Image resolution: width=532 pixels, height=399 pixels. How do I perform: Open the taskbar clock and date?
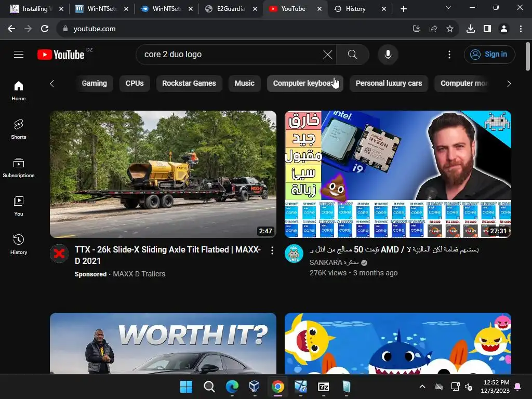pos(495,387)
